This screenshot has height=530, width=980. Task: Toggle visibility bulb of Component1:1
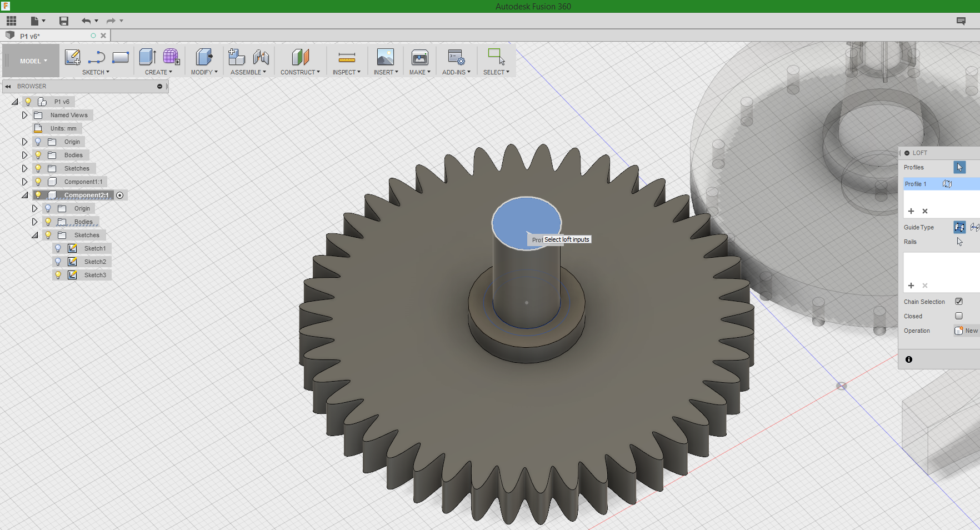click(x=38, y=182)
